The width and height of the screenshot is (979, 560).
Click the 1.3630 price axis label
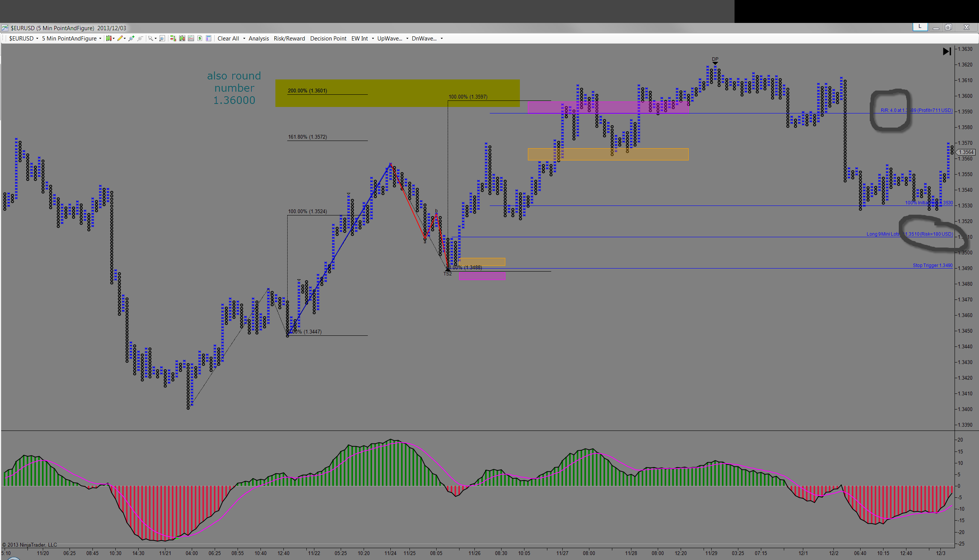click(x=965, y=49)
